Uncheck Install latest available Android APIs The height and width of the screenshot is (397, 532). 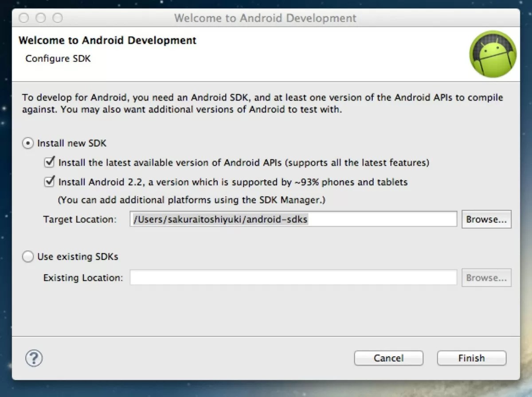click(49, 162)
